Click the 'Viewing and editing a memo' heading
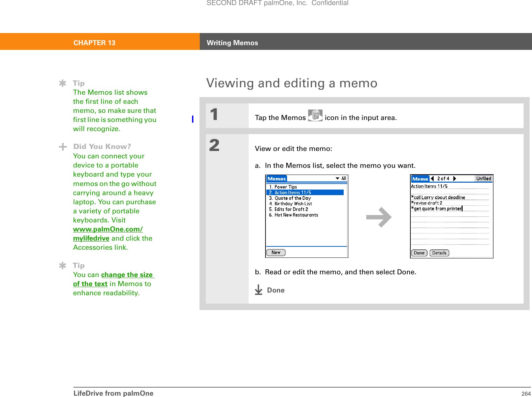Viewport: 532px width, 397px height. coord(292,83)
